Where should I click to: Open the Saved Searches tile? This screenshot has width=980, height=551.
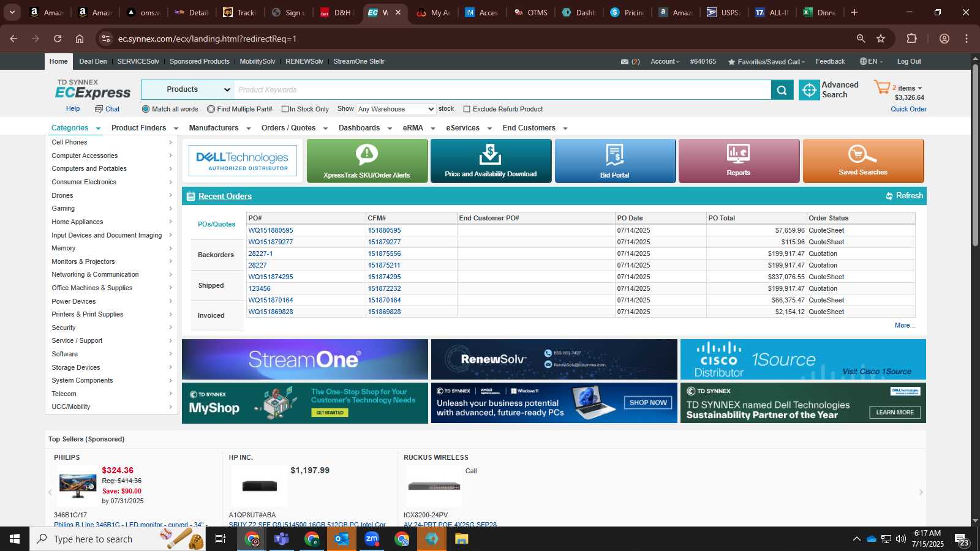863,161
